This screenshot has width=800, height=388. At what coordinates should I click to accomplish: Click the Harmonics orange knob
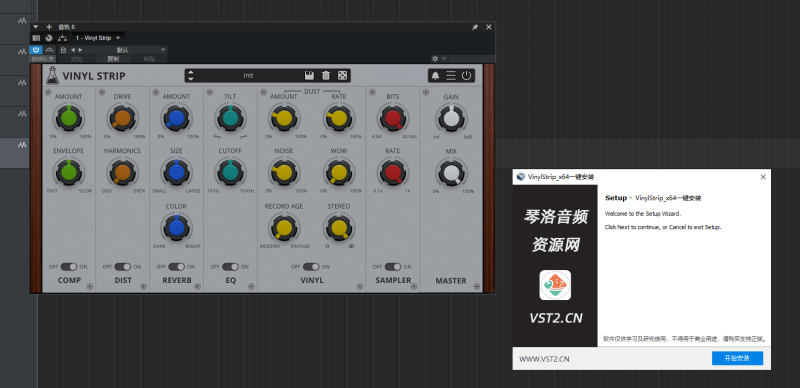(x=122, y=172)
